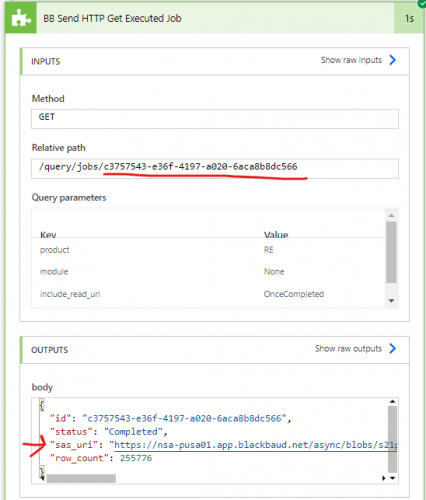Click the body scroll-right arrow
Screen dimensions: 426x500
[x=384, y=478]
